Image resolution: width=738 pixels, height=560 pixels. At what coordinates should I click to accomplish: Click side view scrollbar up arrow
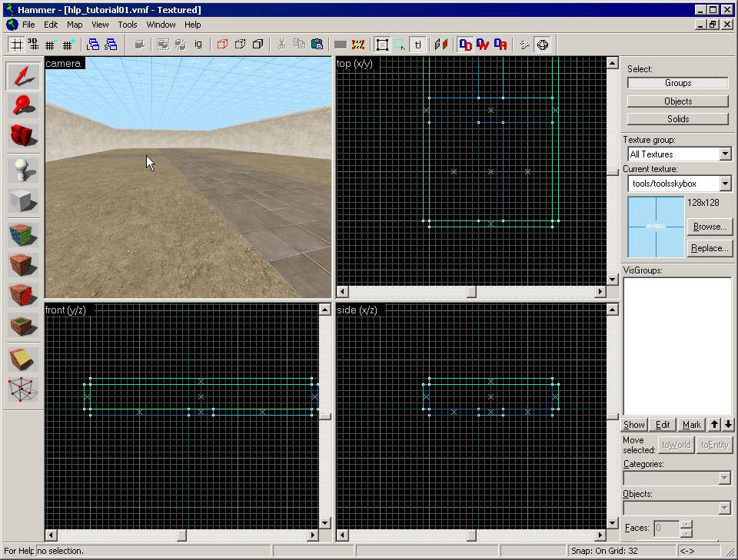coord(613,310)
